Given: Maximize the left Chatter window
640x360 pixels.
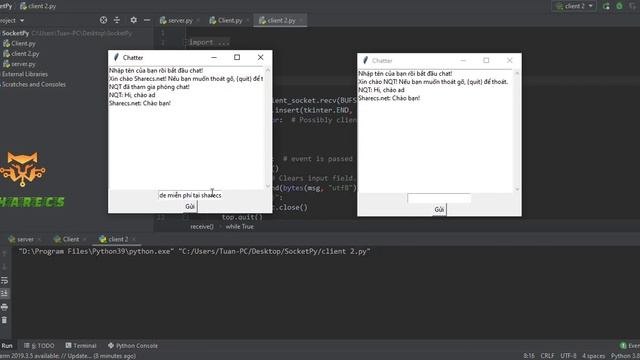Looking at the screenshot, I should click(x=237, y=57).
